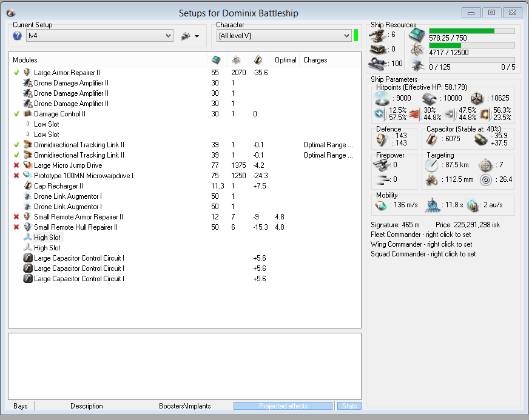Viewport: 529px width, 420px height.
Task: Select the Large Armor Repairer II module icon
Action: [27, 73]
